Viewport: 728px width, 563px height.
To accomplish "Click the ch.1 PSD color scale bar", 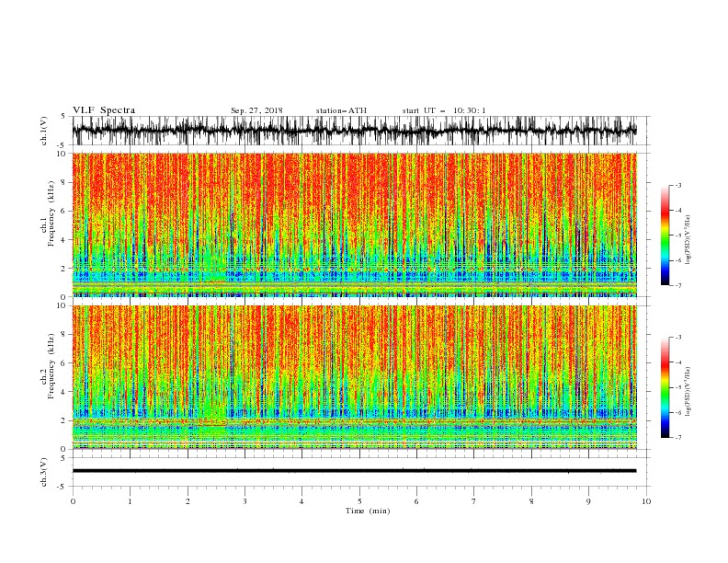I will (665, 236).
